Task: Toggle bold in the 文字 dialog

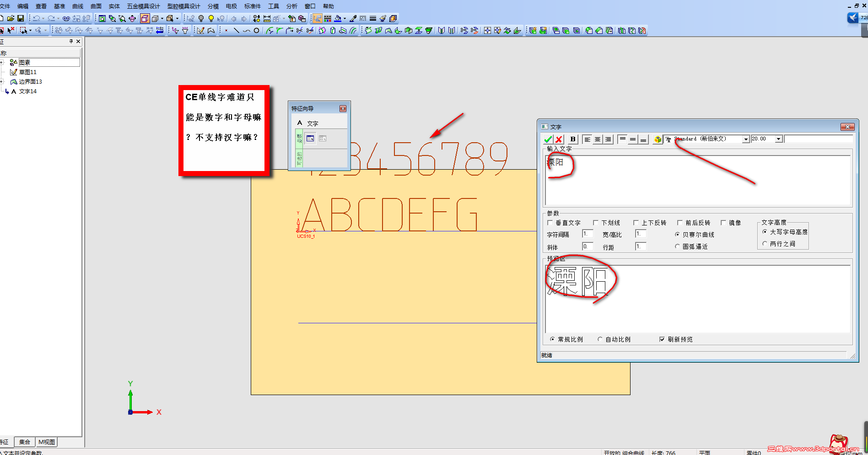Action: pos(573,139)
